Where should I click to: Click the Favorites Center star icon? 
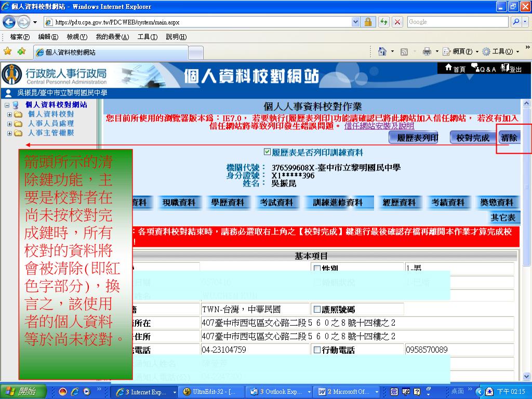tap(7, 51)
